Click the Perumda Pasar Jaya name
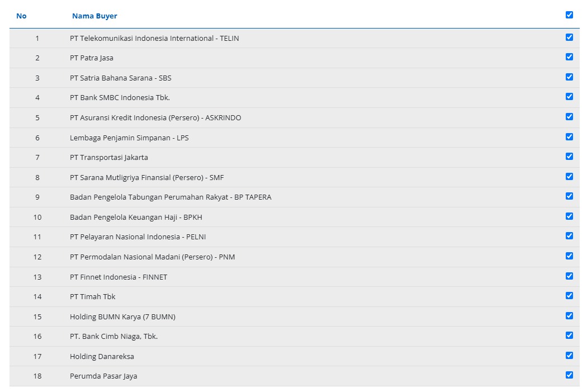 point(103,376)
